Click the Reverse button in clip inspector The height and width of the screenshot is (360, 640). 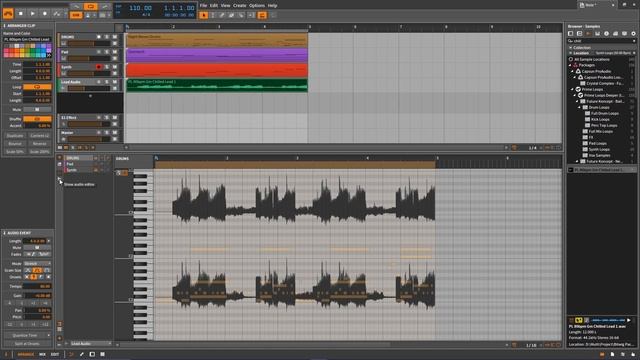point(40,144)
